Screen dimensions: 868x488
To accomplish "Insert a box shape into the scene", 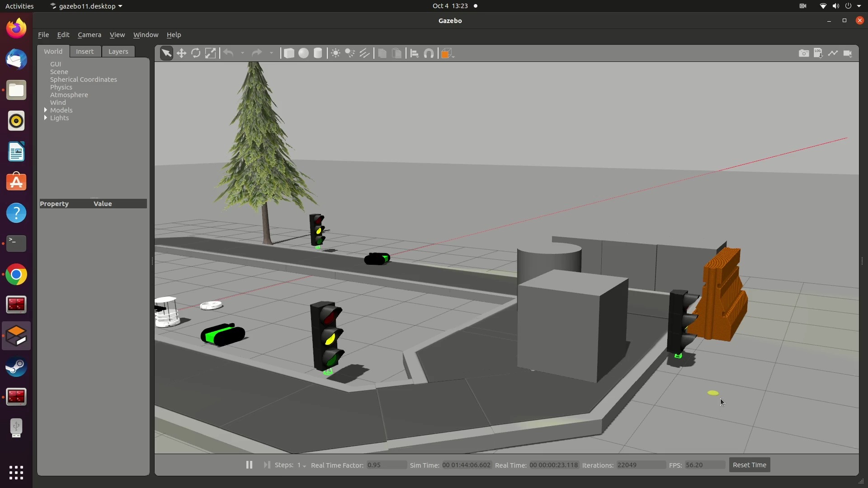I will tap(289, 53).
